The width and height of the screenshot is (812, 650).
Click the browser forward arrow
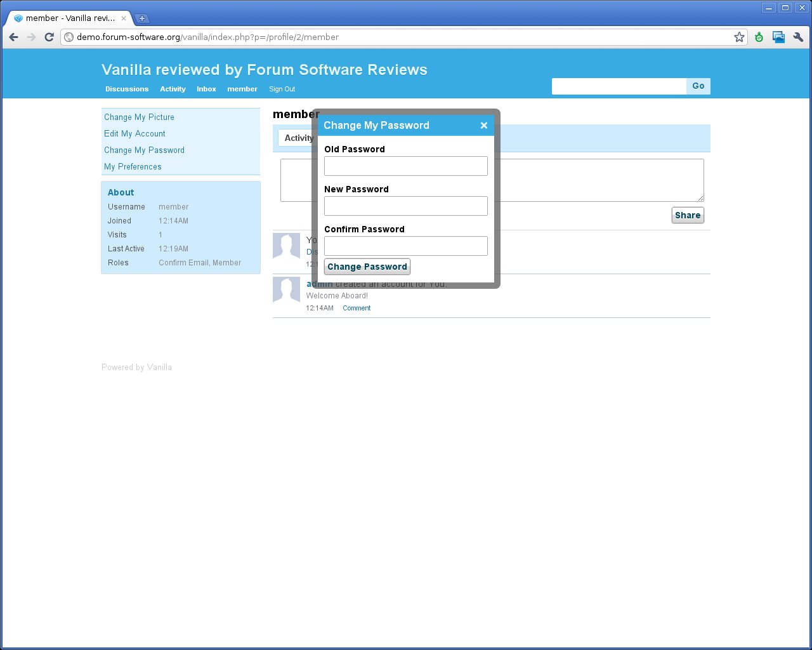(31, 37)
